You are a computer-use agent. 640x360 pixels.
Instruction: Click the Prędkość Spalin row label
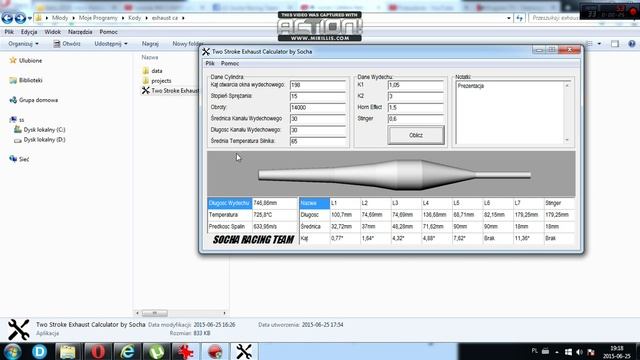click(229, 227)
